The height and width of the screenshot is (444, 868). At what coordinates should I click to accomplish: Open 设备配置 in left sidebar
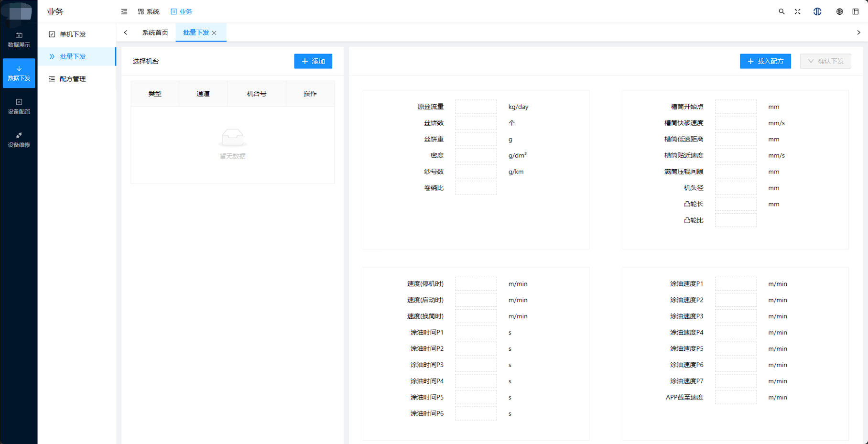tap(19, 106)
